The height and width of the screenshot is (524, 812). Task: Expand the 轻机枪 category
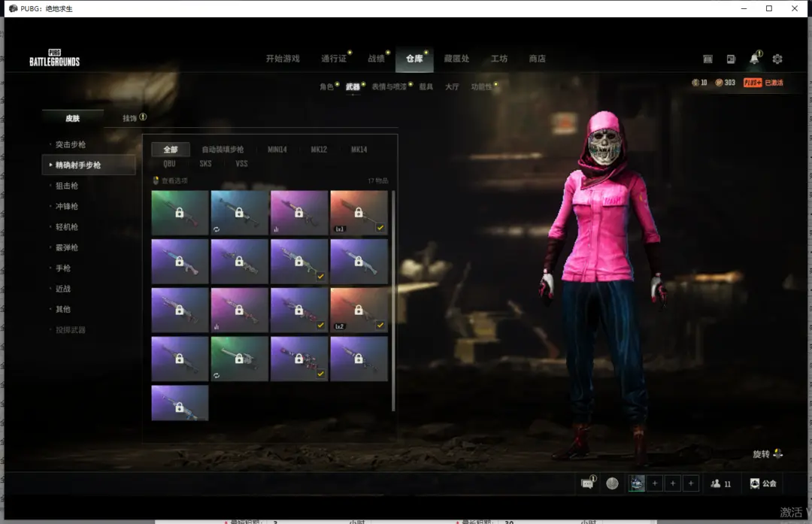coord(67,227)
